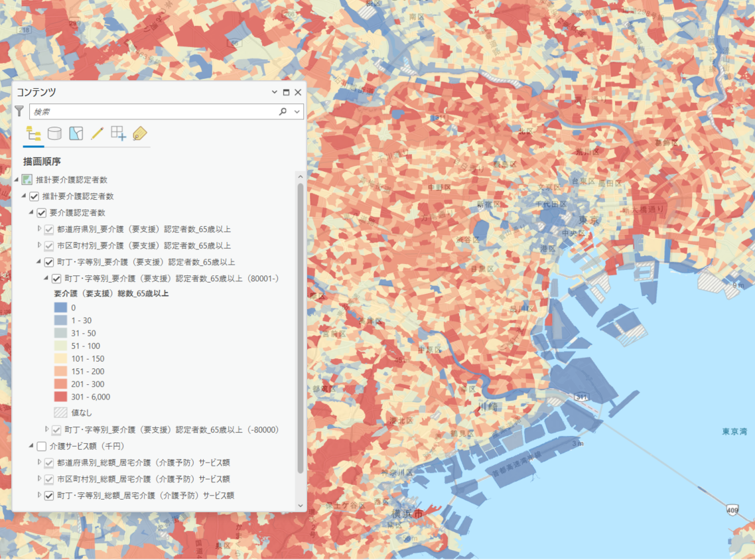Open List by Editing pencil icon
This screenshot has width=755, height=560.
point(98,133)
